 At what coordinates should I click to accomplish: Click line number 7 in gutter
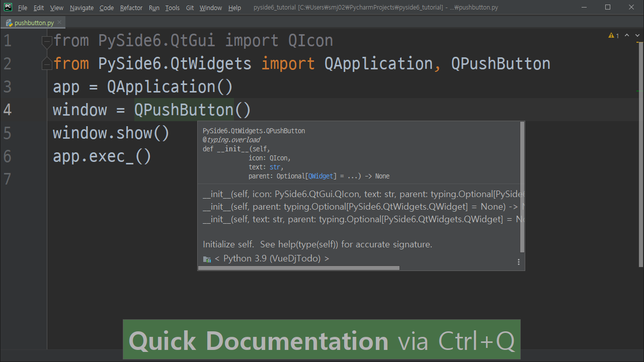(7, 179)
